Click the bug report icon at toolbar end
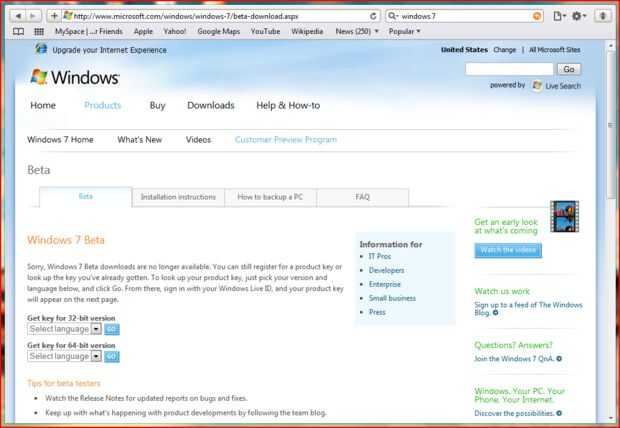The image size is (620, 428). [x=603, y=16]
